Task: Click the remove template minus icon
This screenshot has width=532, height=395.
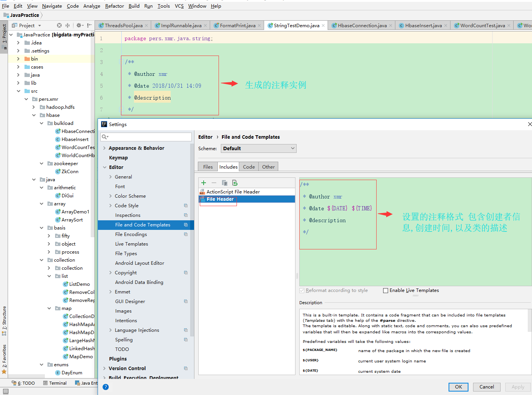Action: (214, 183)
